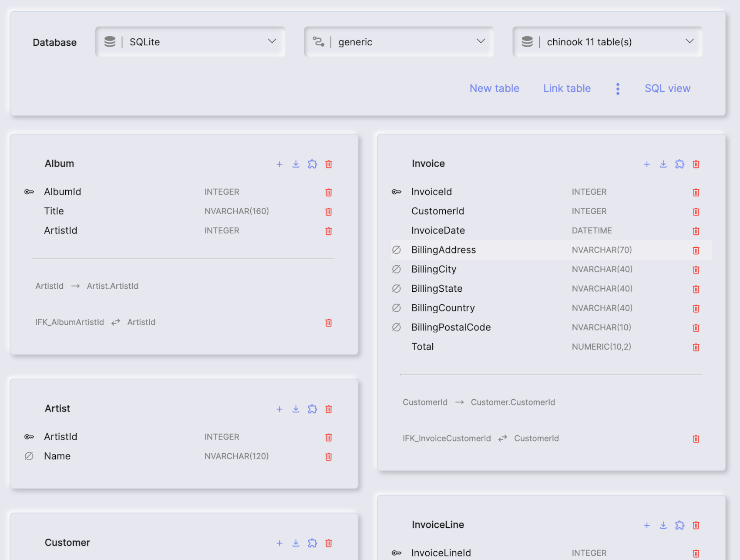Add a column to the InvoiceLine table
740x560 pixels.
647,525
